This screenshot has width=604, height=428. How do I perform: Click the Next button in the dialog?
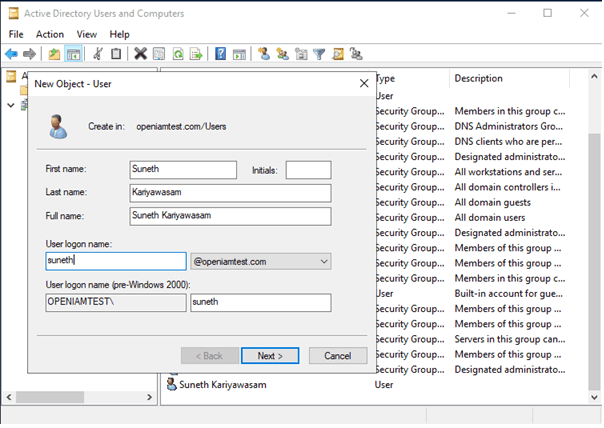[270, 355]
